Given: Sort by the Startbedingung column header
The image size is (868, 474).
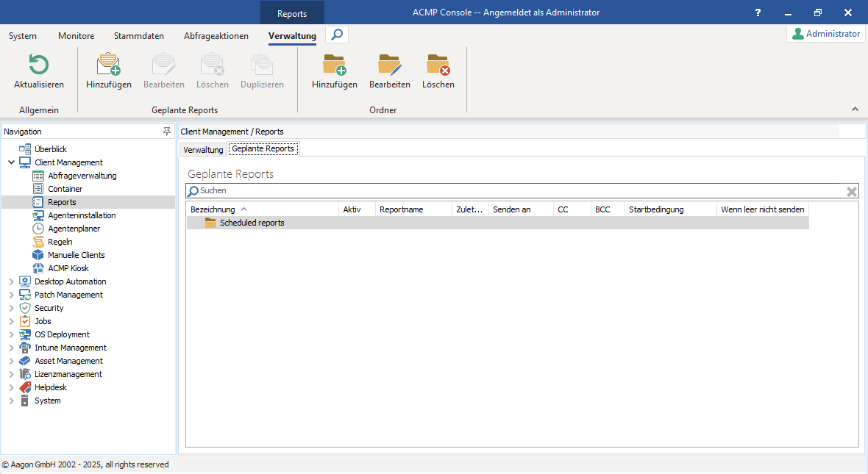Looking at the screenshot, I should coord(670,209).
